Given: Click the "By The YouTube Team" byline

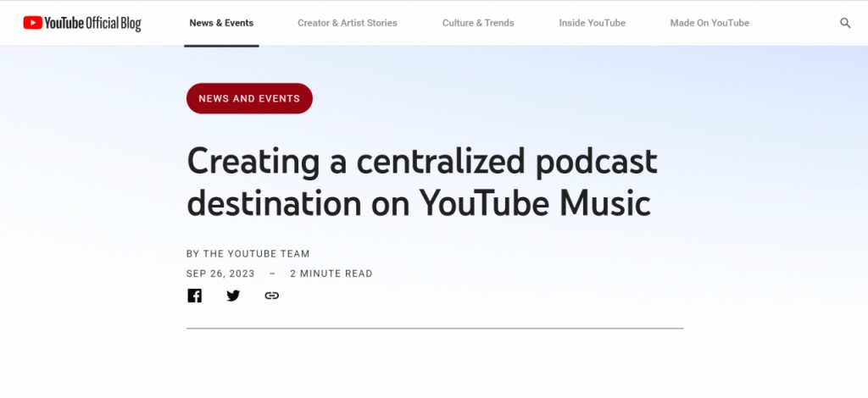Looking at the screenshot, I should pyautogui.click(x=248, y=254).
